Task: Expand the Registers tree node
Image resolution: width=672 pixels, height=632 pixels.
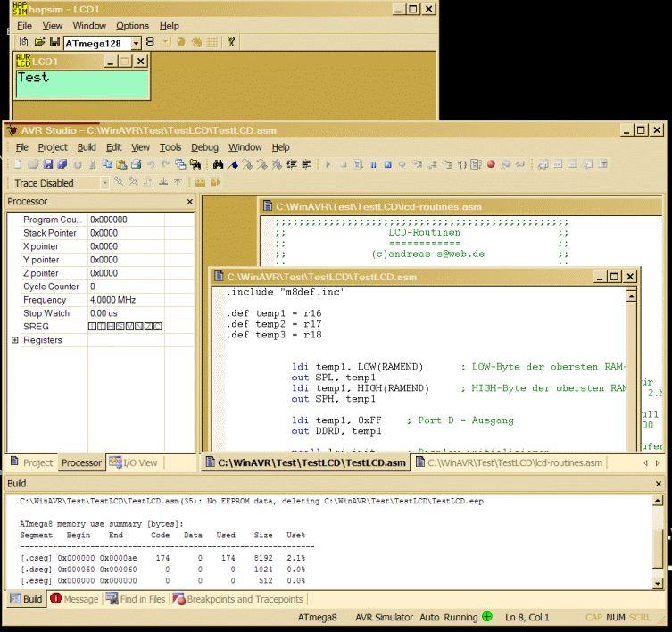Action: coord(14,340)
